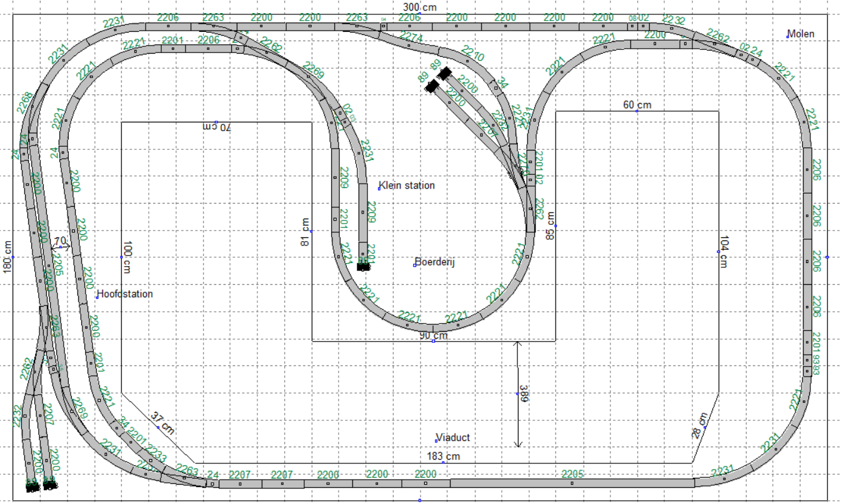841x504 pixels.
Task: Click buffer stop below Klein station siding
Action: pyautogui.click(x=364, y=267)
